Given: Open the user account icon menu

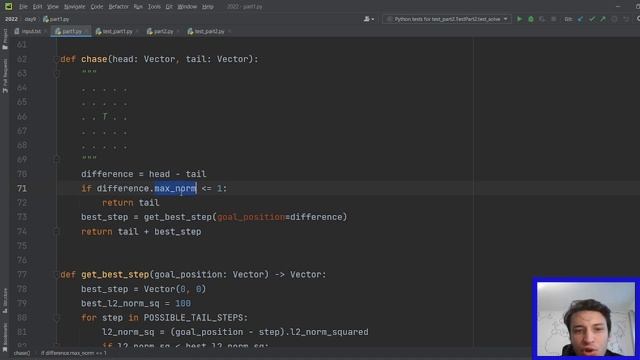Looking at the screenshot, I should 369,19.
